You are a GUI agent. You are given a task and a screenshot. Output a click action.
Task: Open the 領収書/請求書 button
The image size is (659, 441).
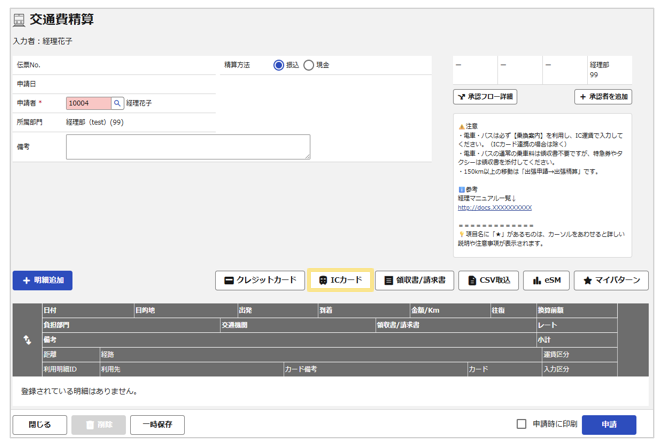click(414, 280)
